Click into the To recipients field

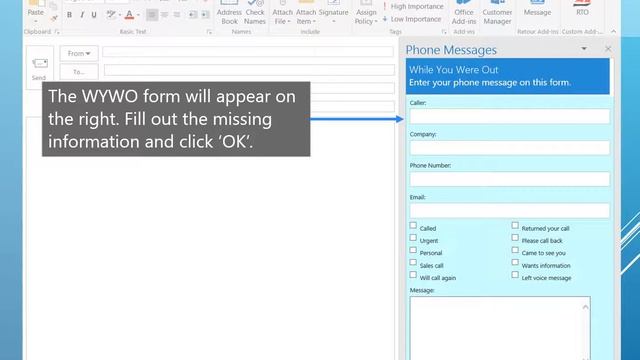[x=249, y=70]
